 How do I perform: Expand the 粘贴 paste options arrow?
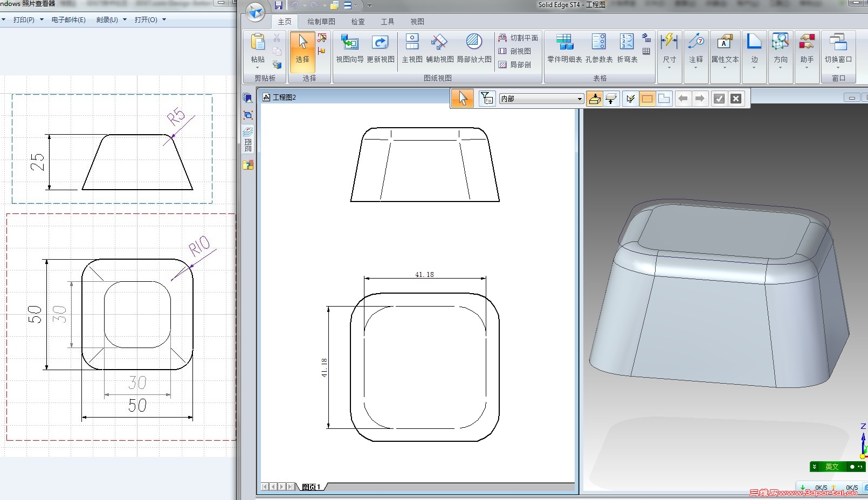coord(257,68)
